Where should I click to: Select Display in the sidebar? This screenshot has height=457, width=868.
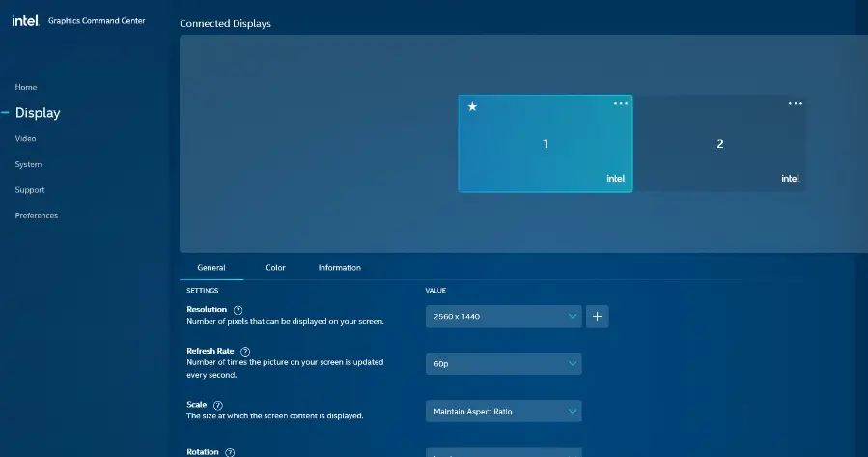click(38, 113)
